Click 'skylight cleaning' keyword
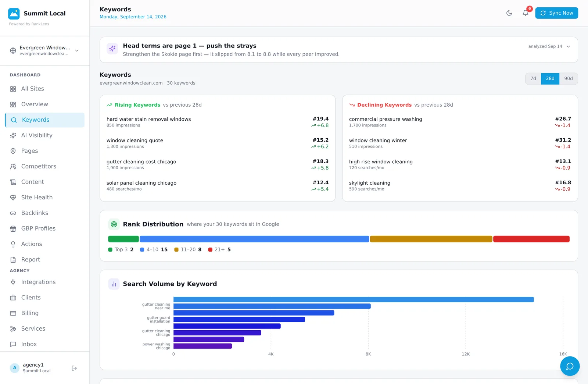 [x=370, y=183]
